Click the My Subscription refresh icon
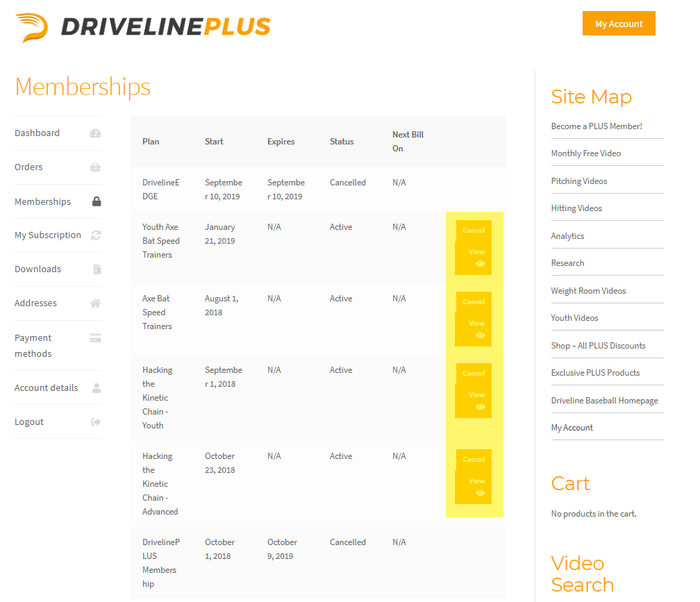The width and height of the screenshot is (700, 602). pos(96,235)
